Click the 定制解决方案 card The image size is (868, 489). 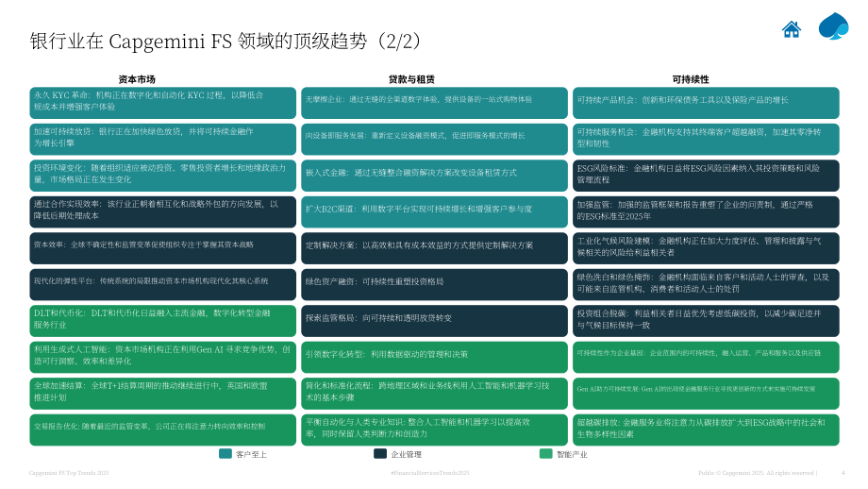[435, 248]
